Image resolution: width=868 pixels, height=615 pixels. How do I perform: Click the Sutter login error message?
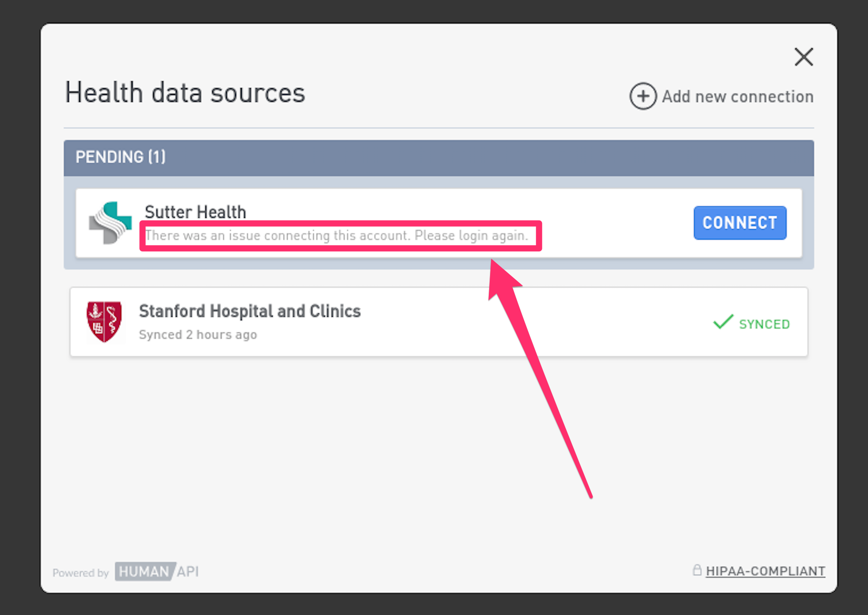(337, 235)
